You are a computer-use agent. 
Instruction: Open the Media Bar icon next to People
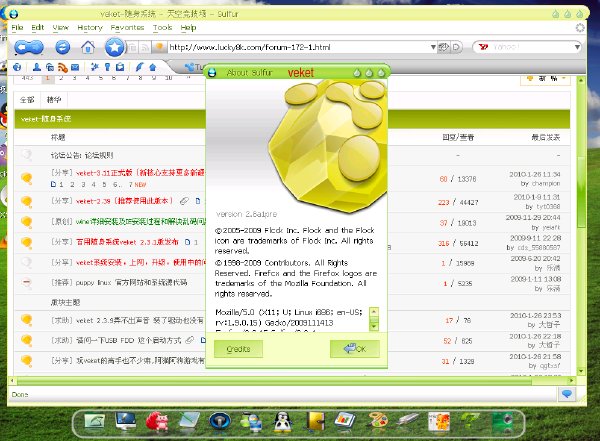50,67
